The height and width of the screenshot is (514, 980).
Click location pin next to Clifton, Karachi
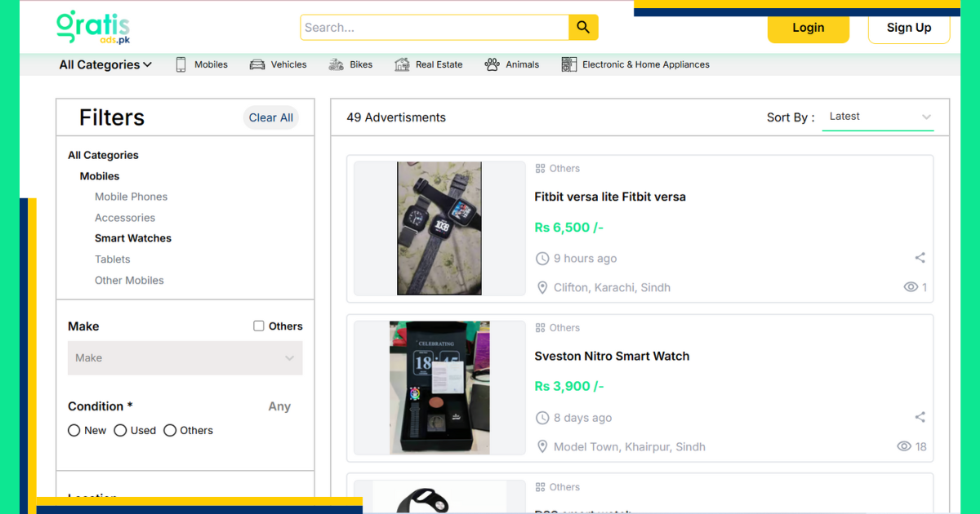pyautogui.click(x=542, y=287)
